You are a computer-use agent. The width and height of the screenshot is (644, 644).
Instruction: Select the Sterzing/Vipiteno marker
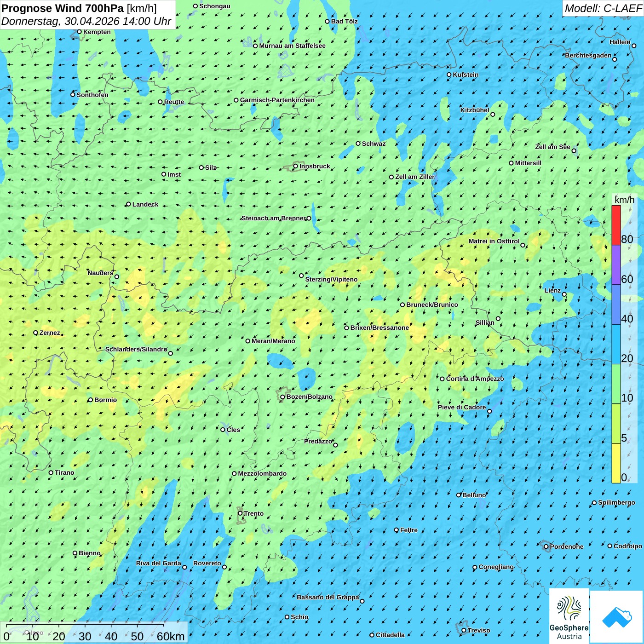(x=301, y=276)
